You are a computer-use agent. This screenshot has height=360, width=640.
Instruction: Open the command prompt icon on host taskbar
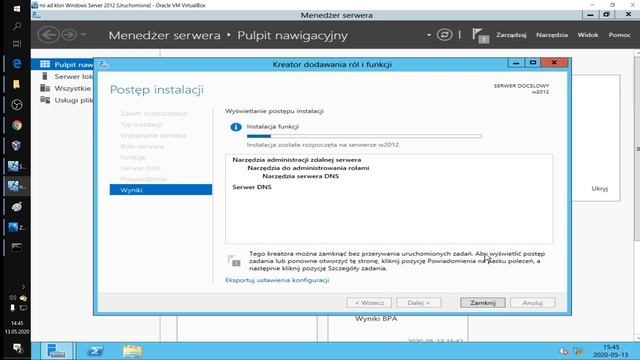[17, 247]
